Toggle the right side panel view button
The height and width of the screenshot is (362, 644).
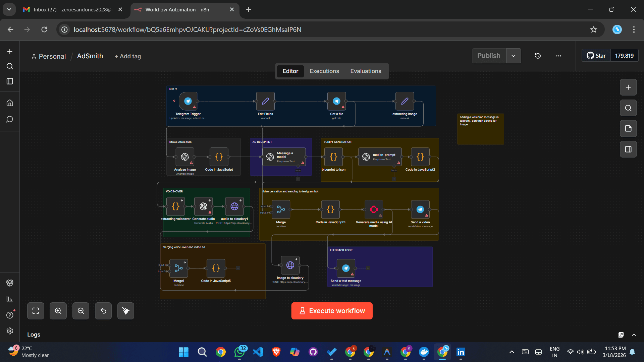point(628,149)
